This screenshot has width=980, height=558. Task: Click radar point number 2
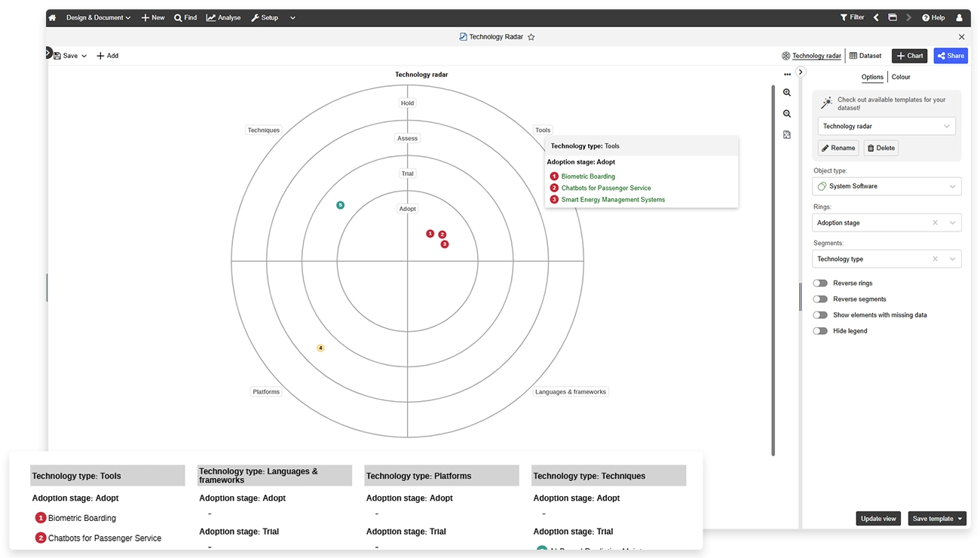point(443,235)
